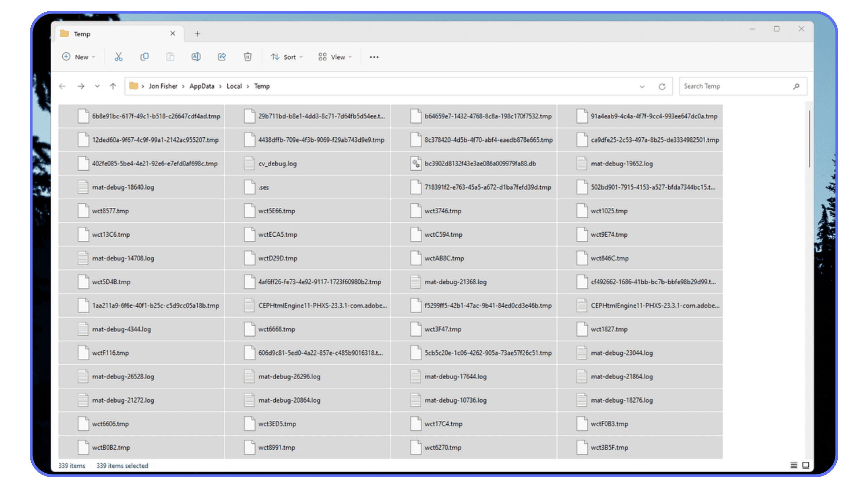Viewport: 868px width, 488px height.
Task: Switch to details view in the status bar
Action: point(793,465)
